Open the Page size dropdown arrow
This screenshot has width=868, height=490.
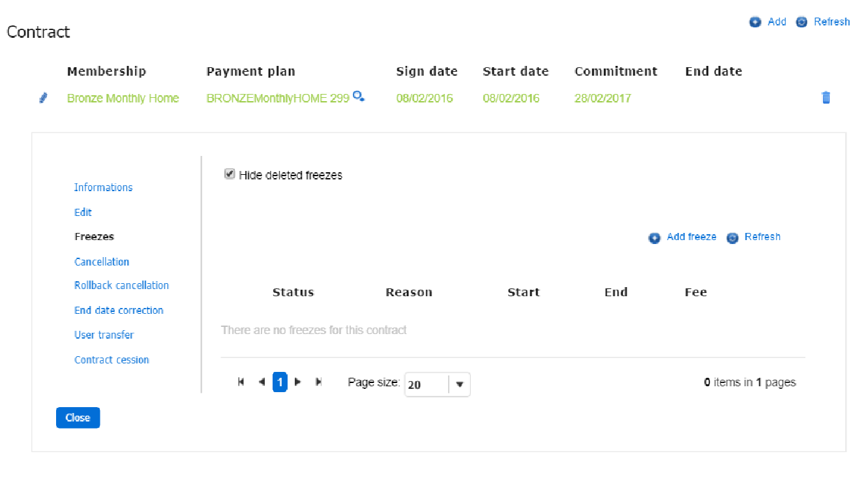tap(460, 385)
